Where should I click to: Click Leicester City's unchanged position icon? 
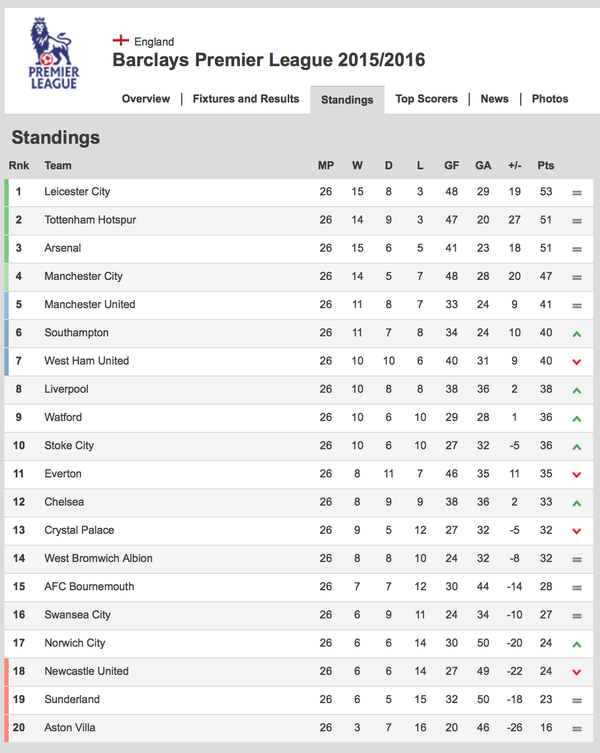(576, 193)
